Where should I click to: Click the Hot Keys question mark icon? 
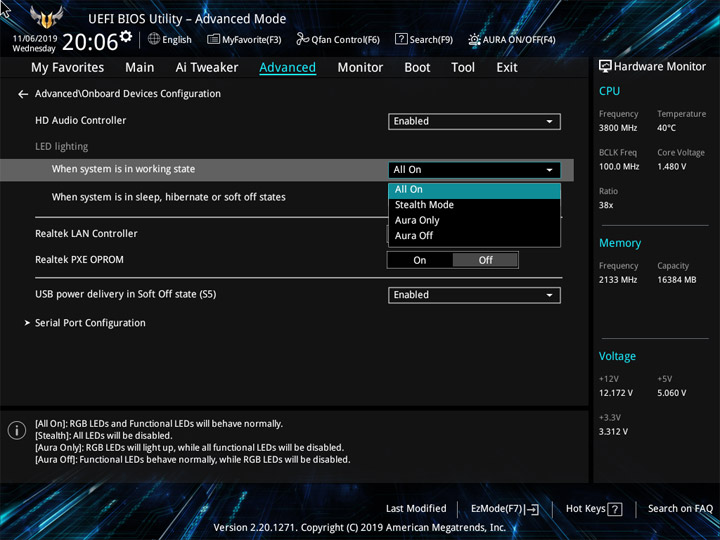point(615,509)
